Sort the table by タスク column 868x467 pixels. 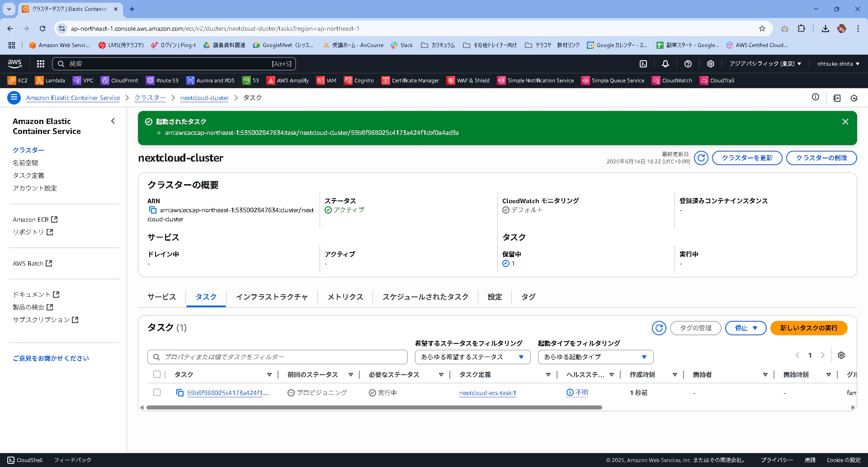pos(269,375)
